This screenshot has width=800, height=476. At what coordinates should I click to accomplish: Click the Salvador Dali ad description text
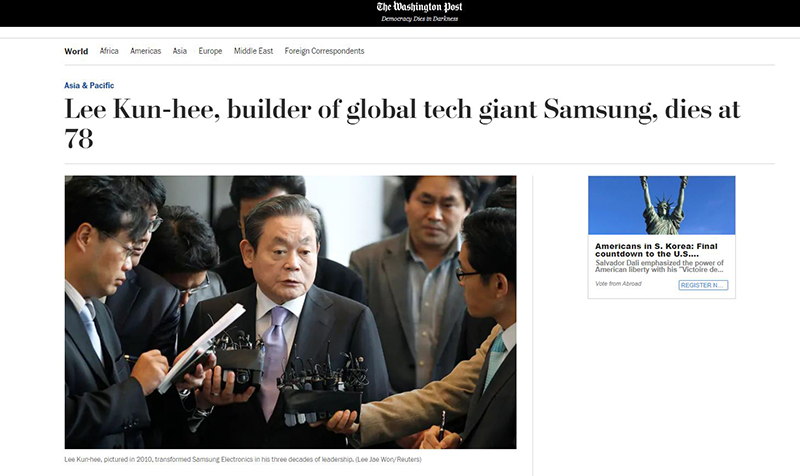[x=659, y=266]
